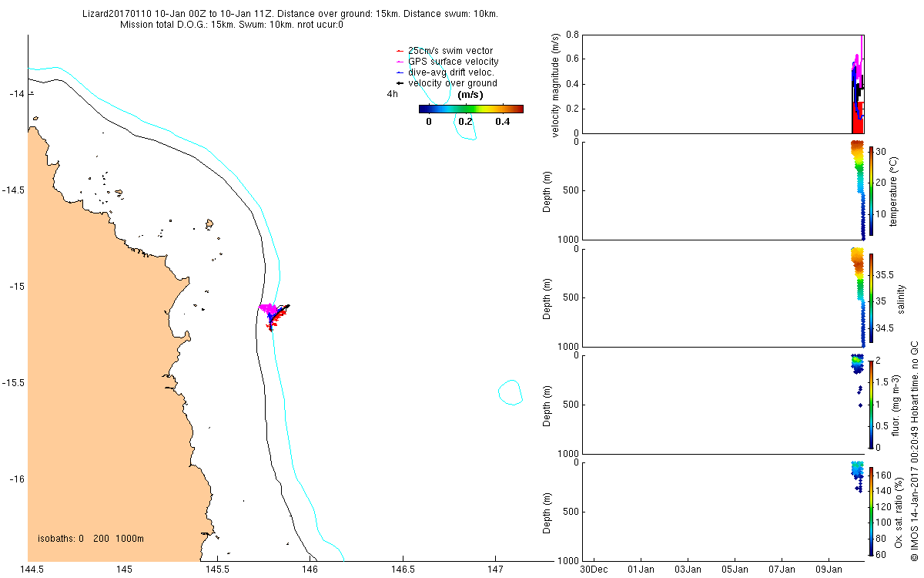
Task: Click the '(m/s)' colorbar unit label
Action: pyautogui.click(x=470, y=94)
